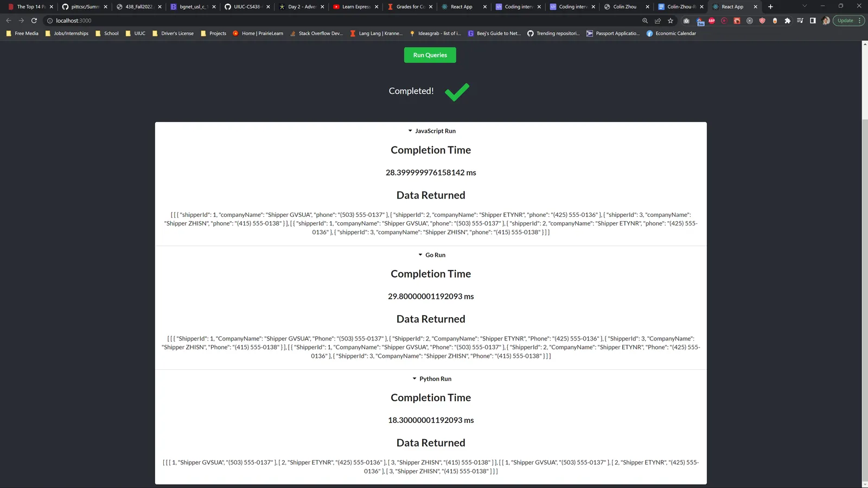The image size is (868, 488).
Task: Close the active React App tab
Action: (755, 7)
